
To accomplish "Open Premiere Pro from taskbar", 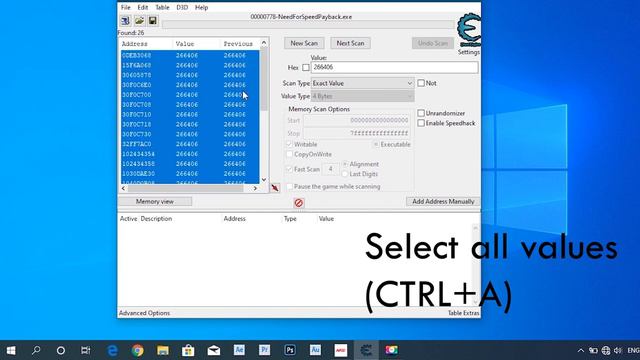I will click(x=264, y=350).
